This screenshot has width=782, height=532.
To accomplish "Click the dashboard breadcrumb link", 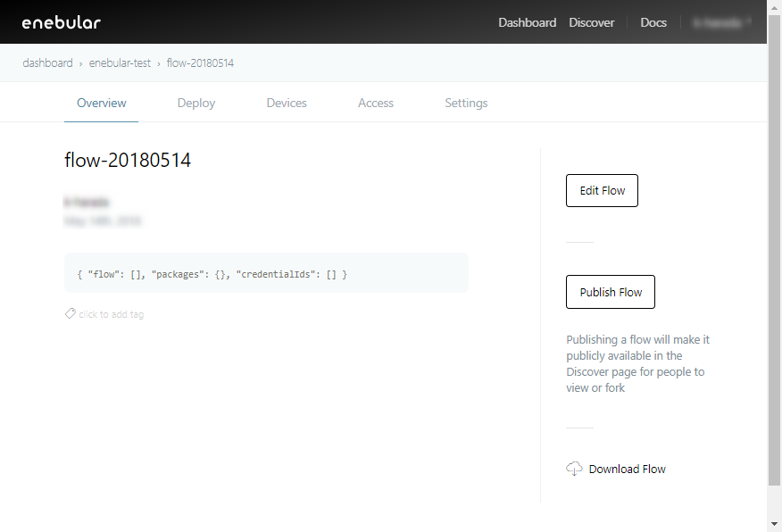I will pyautogui.click(x=47, y=63).
